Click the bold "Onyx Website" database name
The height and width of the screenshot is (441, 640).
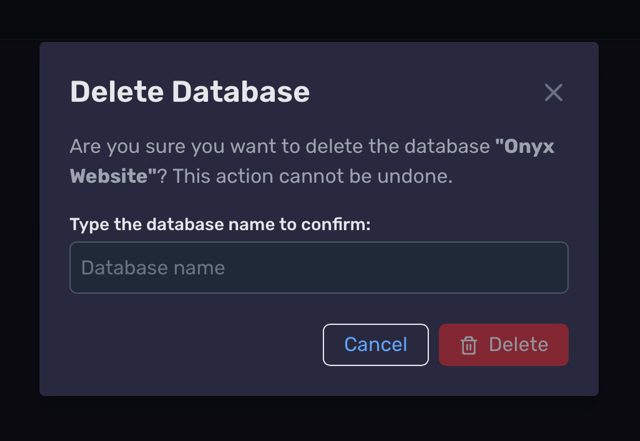point(312,161)
